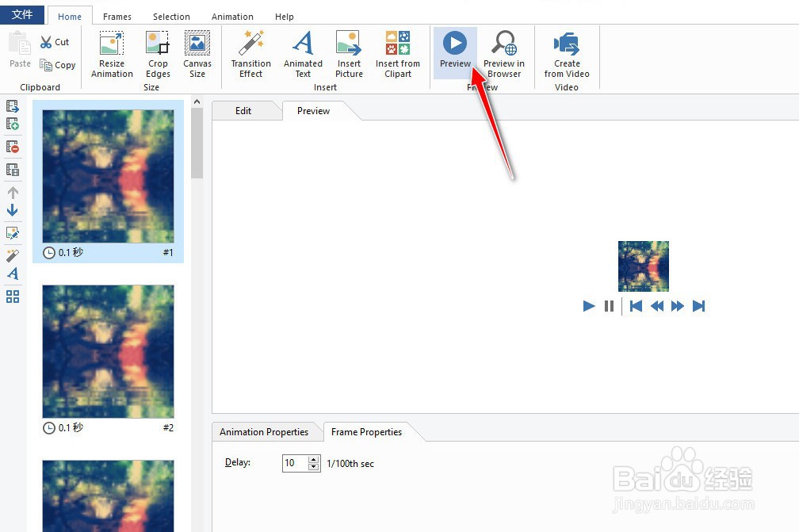The image size is (799, 532).
Task: Open the Selection ribbon tab
Action: [171, 17]
